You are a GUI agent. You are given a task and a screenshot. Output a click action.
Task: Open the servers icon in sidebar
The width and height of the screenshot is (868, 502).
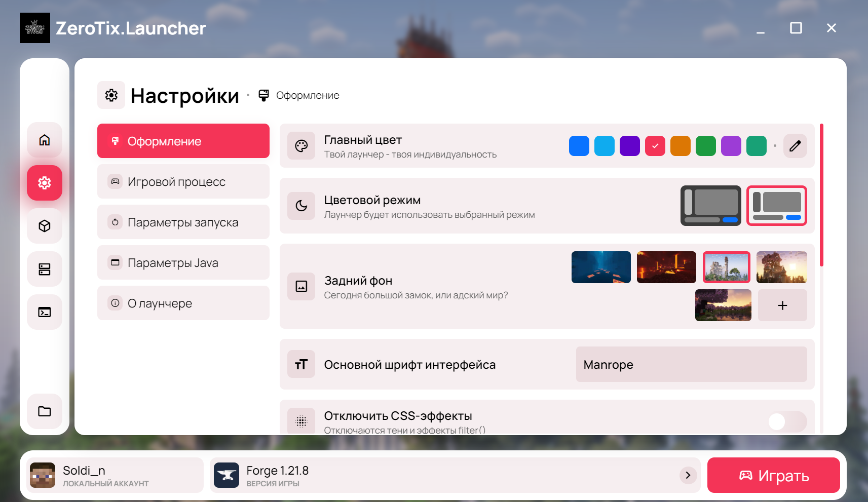[x=45, y=269]
